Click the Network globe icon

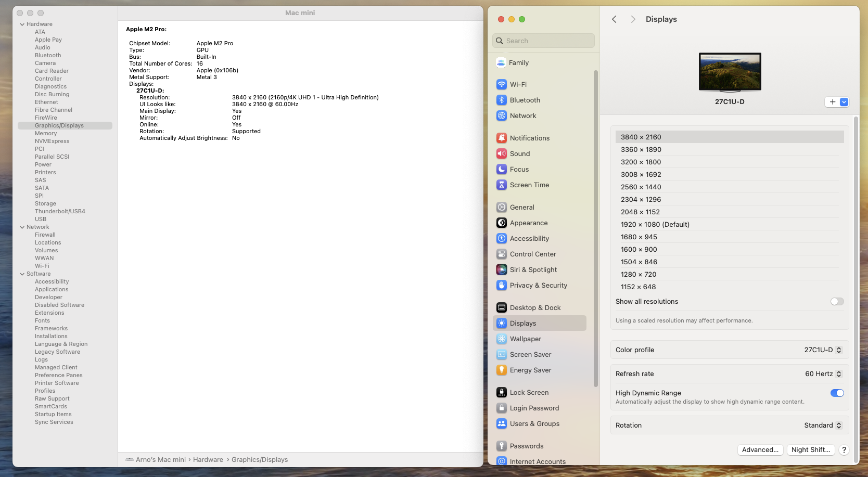pos(502,115)
